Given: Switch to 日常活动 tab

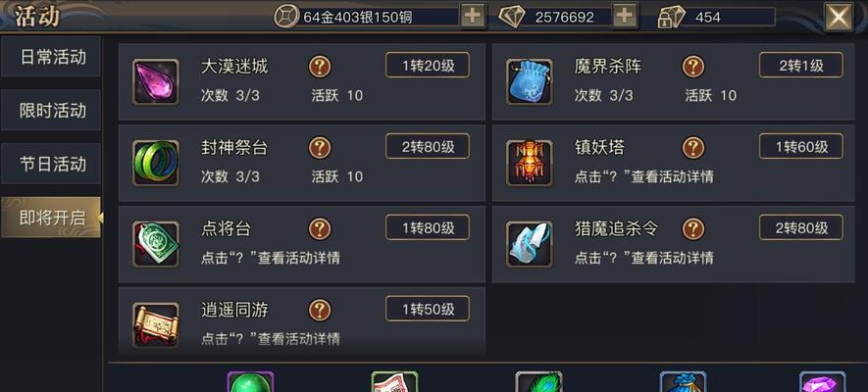Looking at the screenshot, I should [x=51, y=57].
